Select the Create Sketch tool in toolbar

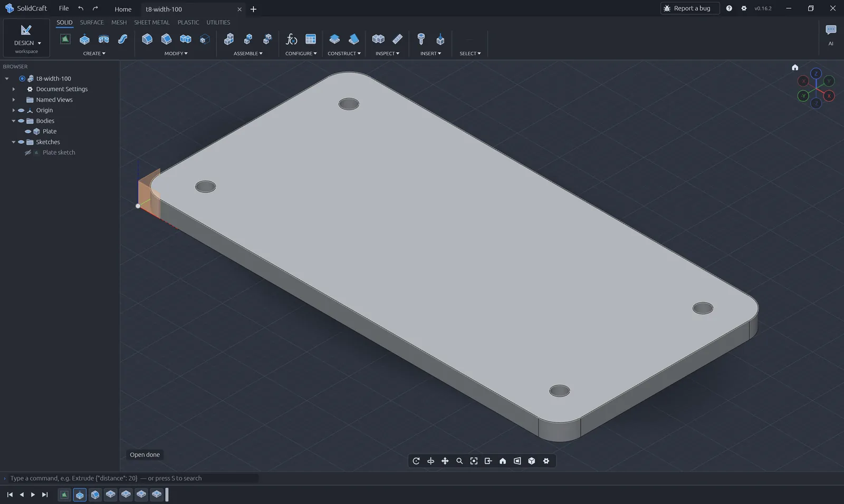coord(65,39)
